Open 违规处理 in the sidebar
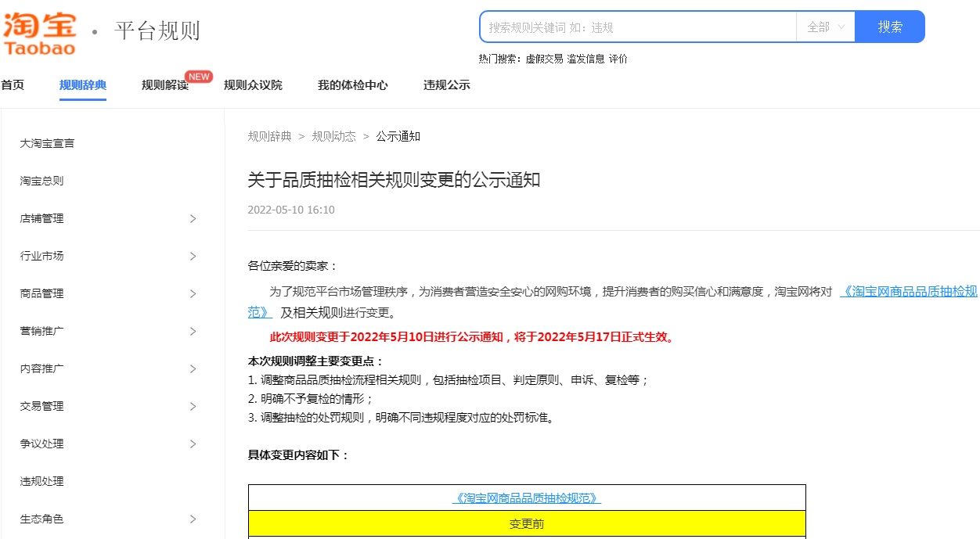 pos(42,481)
